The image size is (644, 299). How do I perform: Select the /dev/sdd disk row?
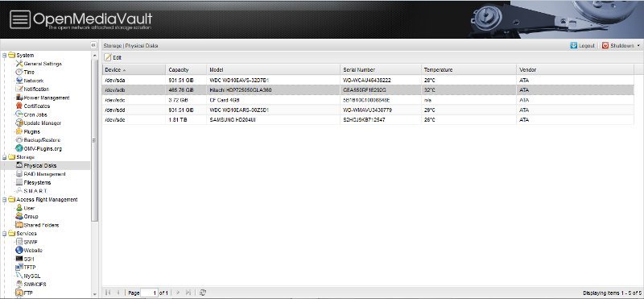pyautogui.click(x=368, y=110)
